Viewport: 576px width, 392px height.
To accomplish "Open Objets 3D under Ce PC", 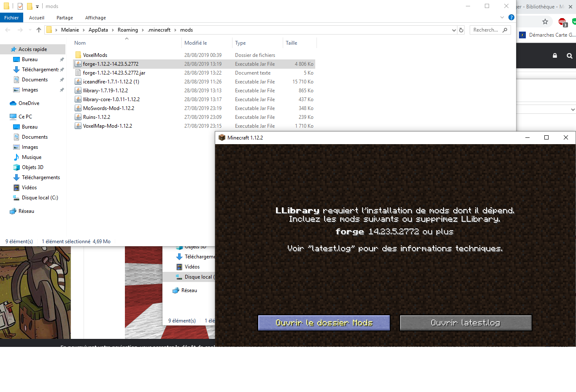I will [x=32, y=167].
